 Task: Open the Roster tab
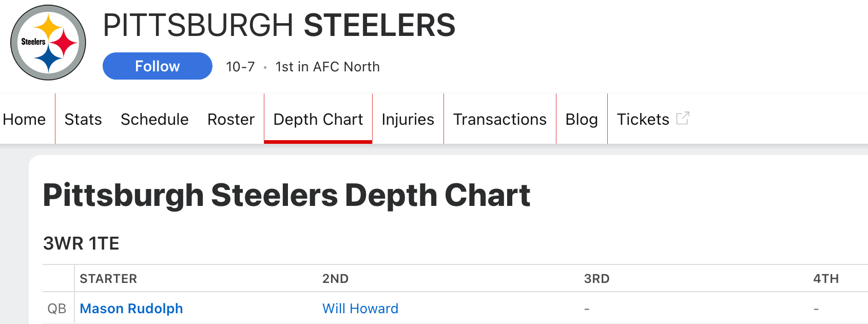coord(231,119)
